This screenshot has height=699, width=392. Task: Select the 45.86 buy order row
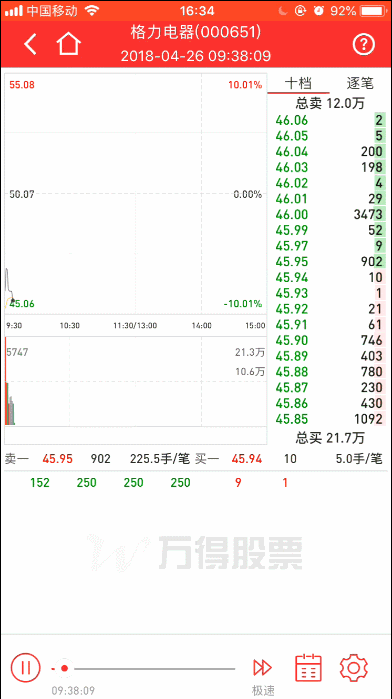click(330, 403)
